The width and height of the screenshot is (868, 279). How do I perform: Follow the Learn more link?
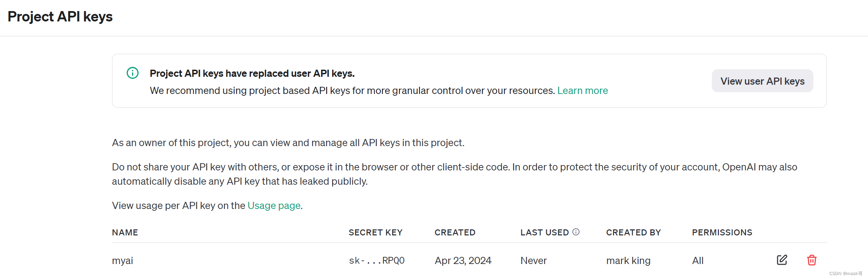[582, 91]
